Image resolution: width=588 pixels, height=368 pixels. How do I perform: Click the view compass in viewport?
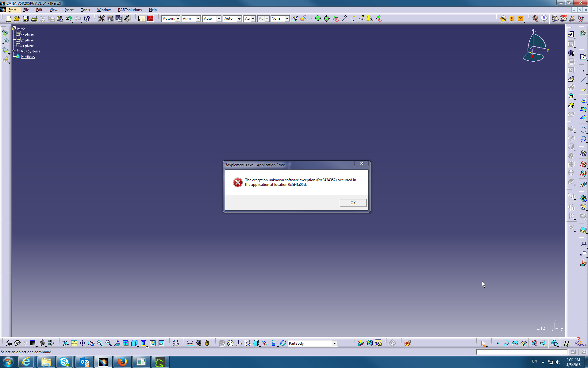(535, 46)
